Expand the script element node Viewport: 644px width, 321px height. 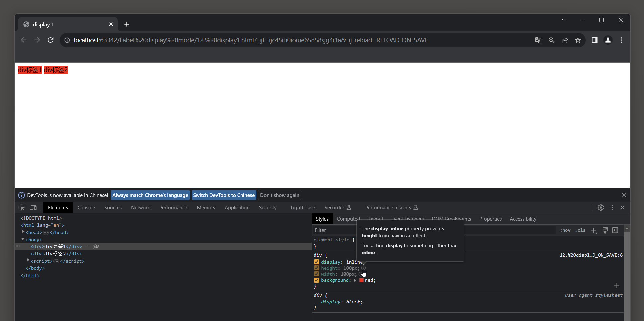click(x=28, y=261)
